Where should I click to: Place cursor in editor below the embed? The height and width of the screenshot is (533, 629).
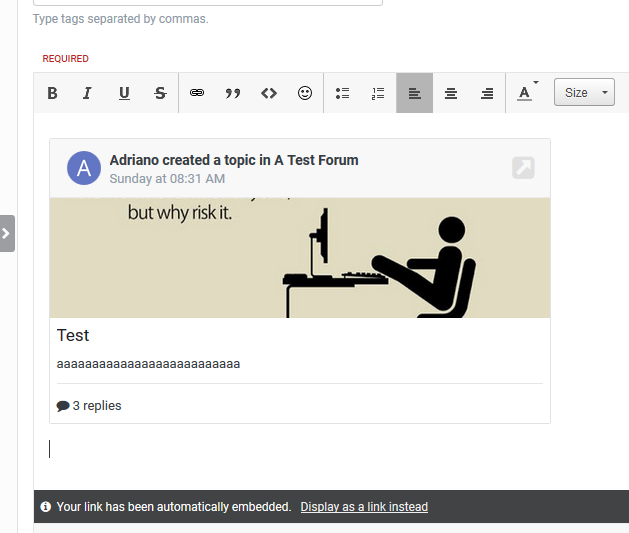click(299, 449)
